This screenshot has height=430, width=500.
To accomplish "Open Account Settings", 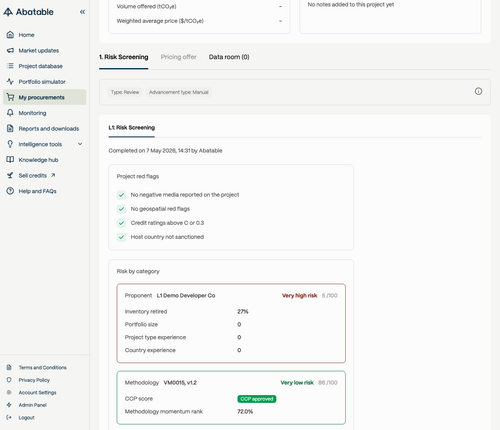I will tap(37, 392).
